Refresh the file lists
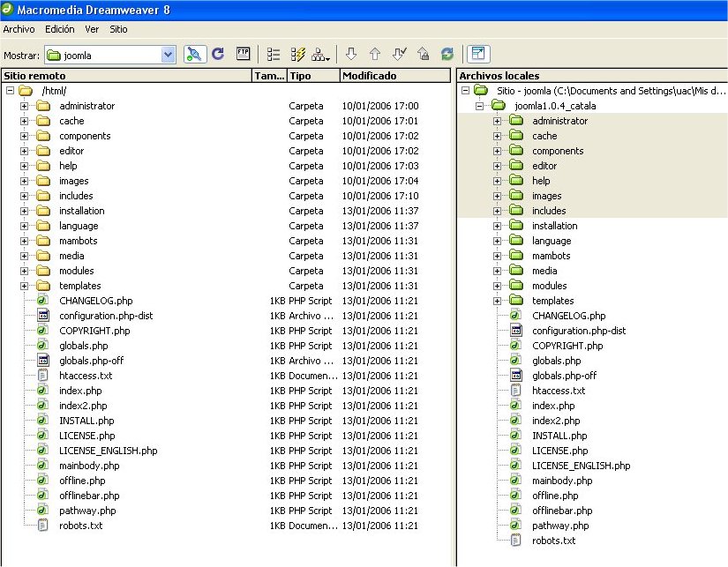This screenshot has height=567, width=728. [x=218, y=55]
